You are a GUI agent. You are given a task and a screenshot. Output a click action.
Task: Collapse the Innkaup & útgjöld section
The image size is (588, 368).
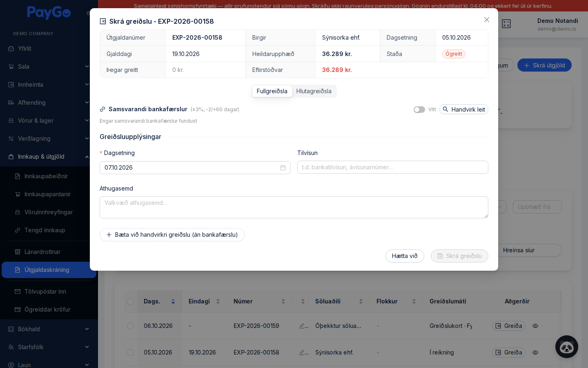coord(49,157)
